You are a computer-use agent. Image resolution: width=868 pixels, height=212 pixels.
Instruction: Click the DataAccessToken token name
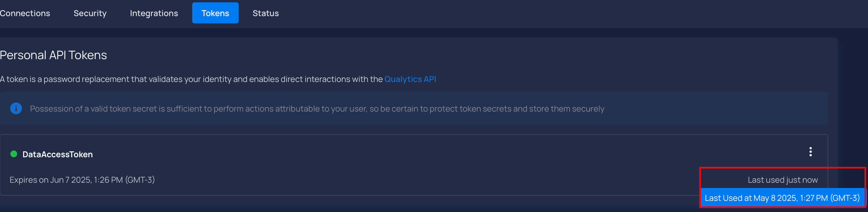(x=58, y=154)
